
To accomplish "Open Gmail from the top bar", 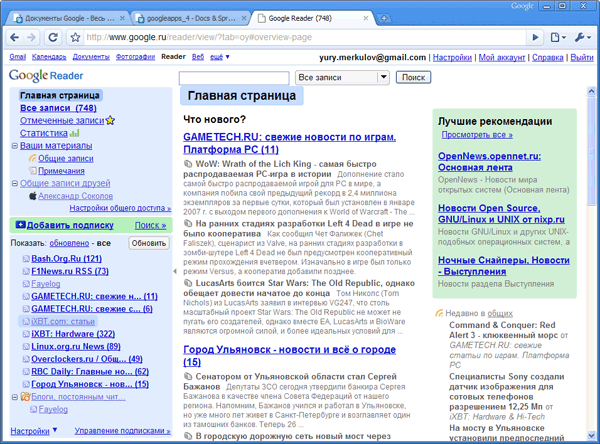I will pyautogui.click(x=17, y=57).
